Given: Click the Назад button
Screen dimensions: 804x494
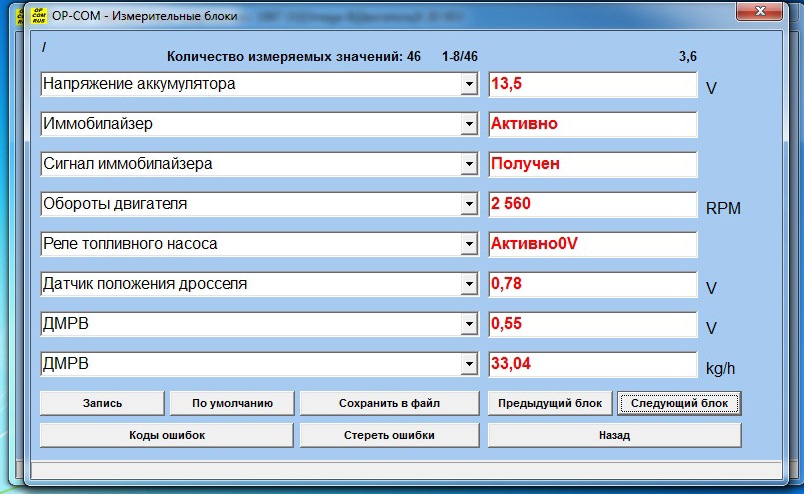Looking at the screenshot, I should point(614,435).
